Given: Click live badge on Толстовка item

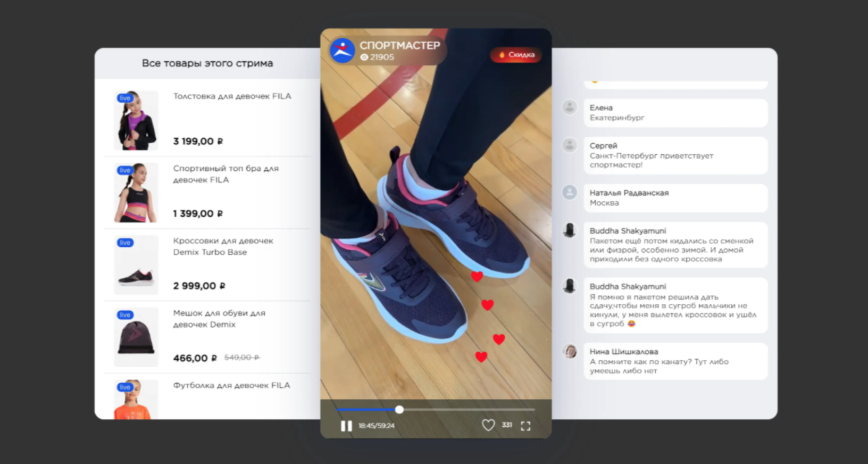Looking at the screenshot, I should coord(125,98).
